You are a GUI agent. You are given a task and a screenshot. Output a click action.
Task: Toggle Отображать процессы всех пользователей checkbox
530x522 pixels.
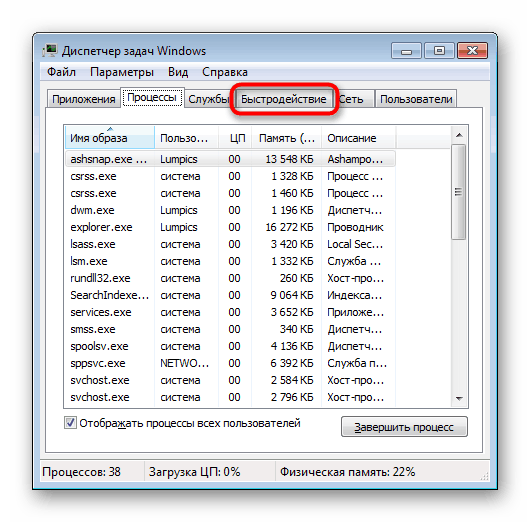(70, 423)
